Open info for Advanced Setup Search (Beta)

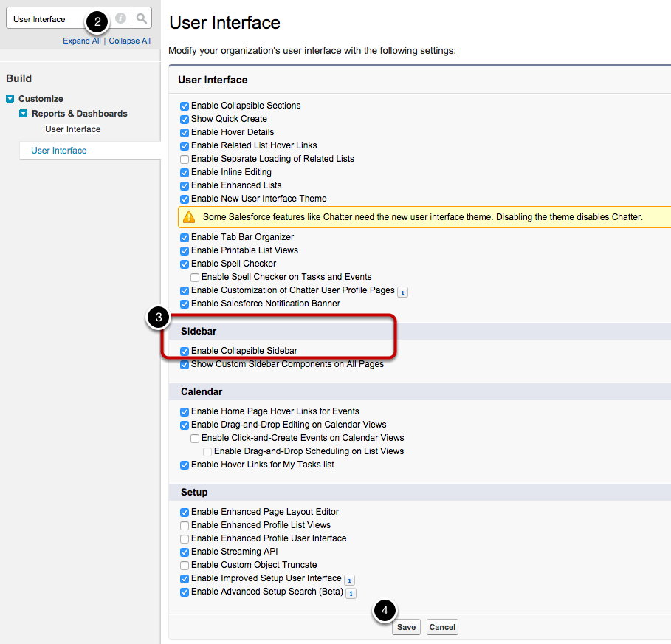pos(351,593)
